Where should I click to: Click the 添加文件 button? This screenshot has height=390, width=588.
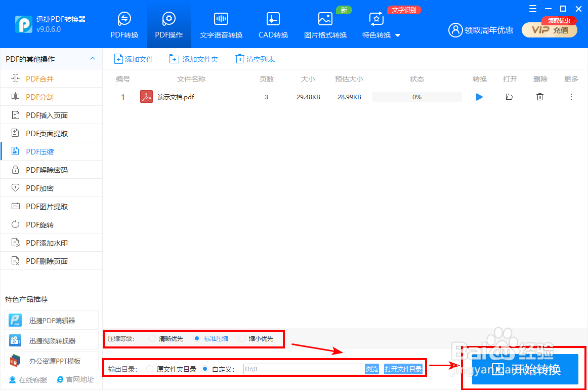134,59
